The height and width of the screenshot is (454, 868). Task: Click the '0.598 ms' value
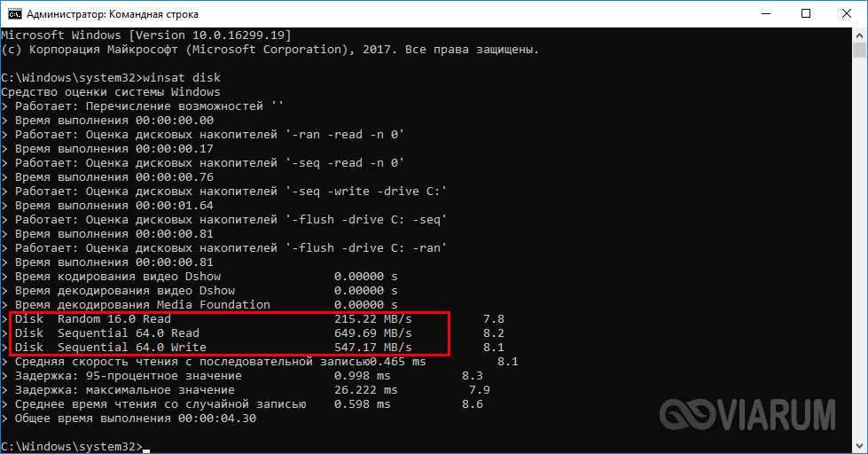(363, 404)
